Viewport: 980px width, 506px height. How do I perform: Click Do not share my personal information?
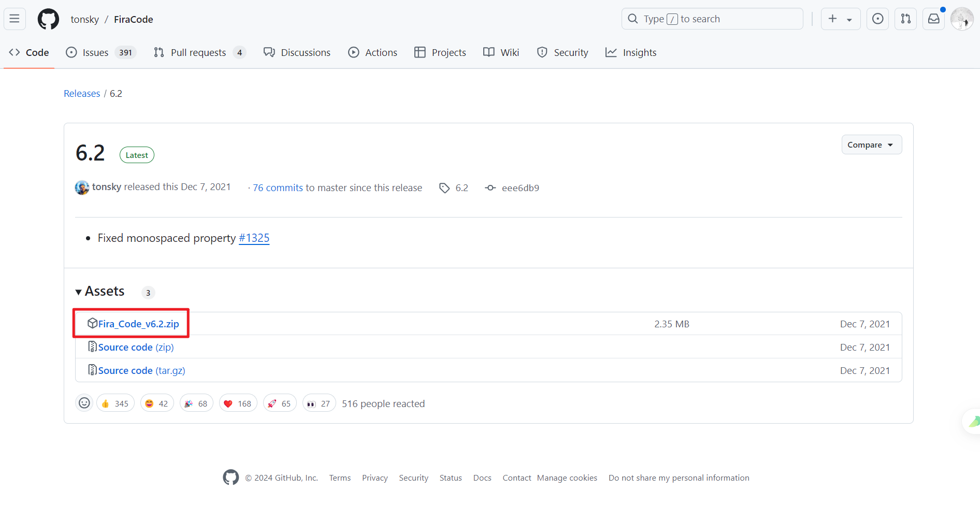(x=679, y=478)
